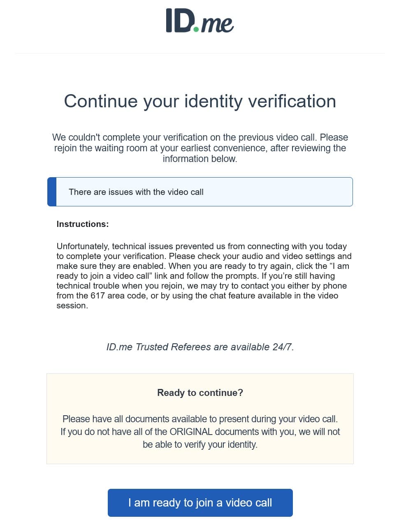Click the capitalized word "ORIGINAL"

click(x=191, y=432)
